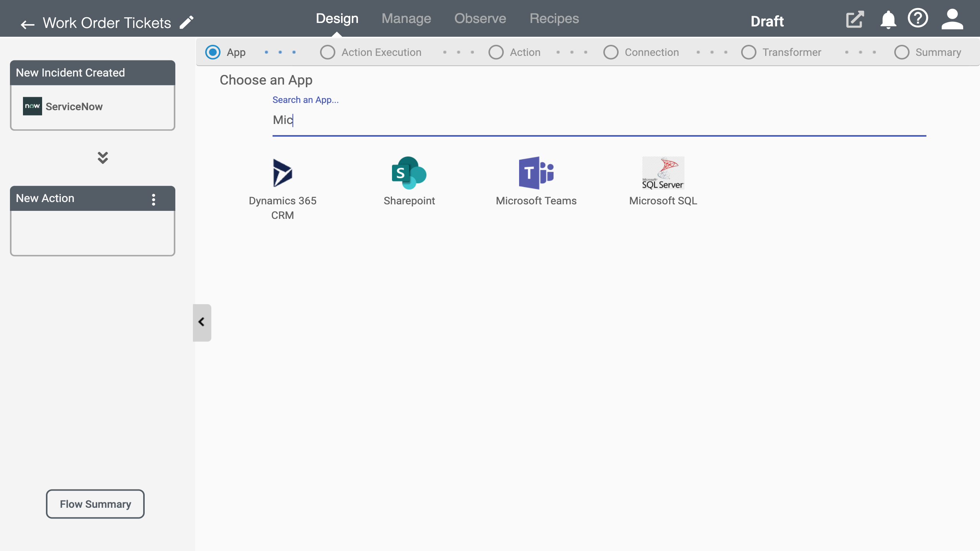Click the Microsoft Teams label
The height and width of the screenshot is (551, 980).
click(536, 201)
